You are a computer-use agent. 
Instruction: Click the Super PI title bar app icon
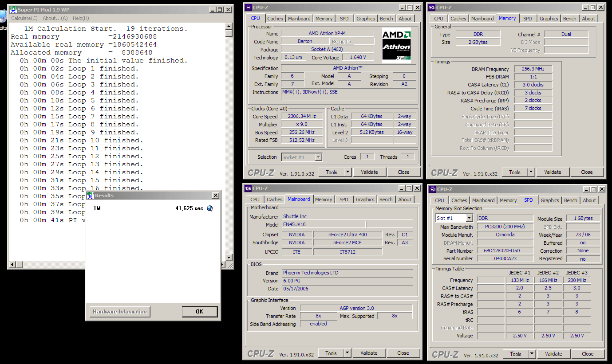point(13,9)
